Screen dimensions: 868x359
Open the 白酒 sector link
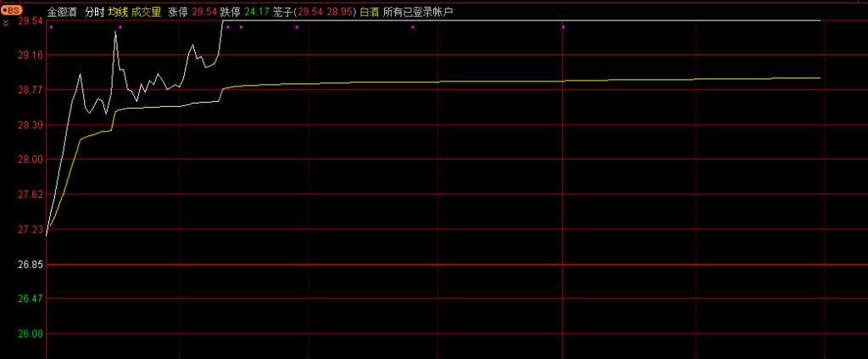point(370,12)
